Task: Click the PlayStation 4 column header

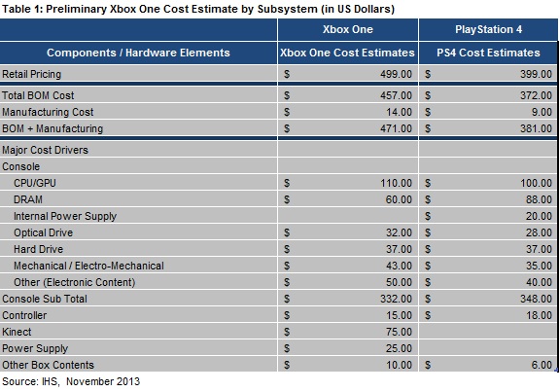Action: tap(488, 29)
